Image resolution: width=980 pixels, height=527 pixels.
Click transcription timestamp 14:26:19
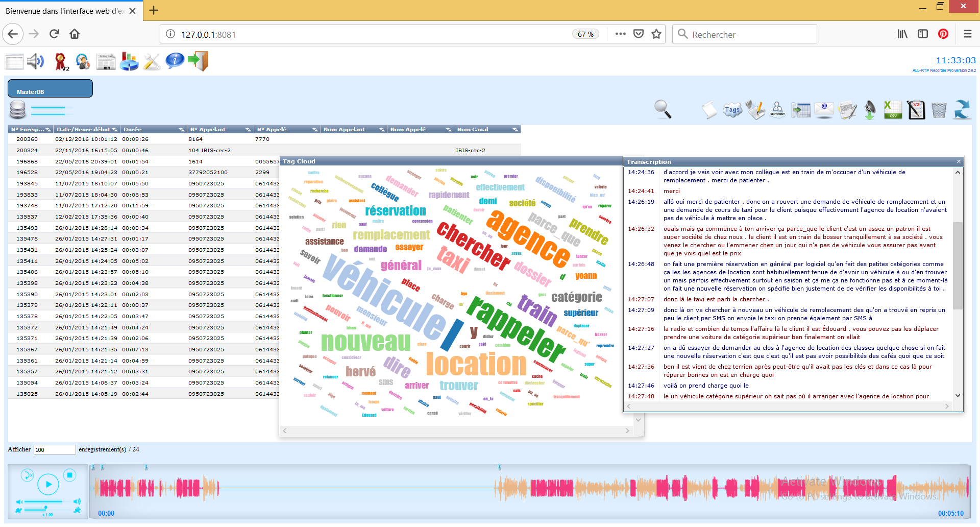point(641,202)
